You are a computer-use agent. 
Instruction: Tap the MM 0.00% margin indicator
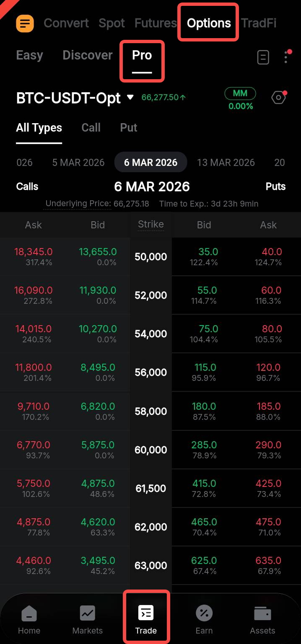tap(240, 99)
